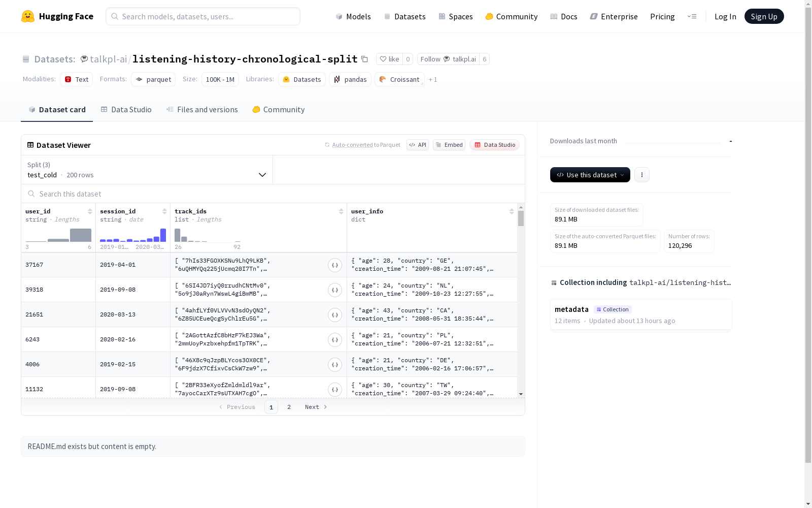812x508 pixels.
Task: Click Log In
Action: [x=725, y=16]
